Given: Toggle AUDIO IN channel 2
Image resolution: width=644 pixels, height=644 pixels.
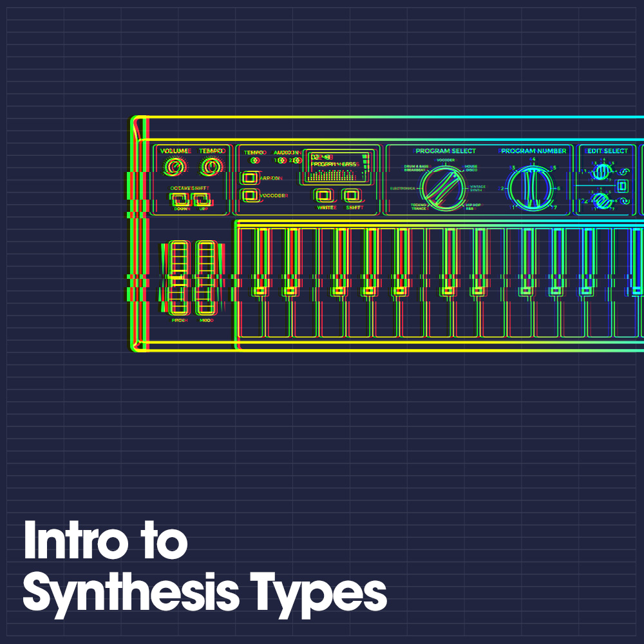Looking at the screenshot, I should click(x=297, y=160).
